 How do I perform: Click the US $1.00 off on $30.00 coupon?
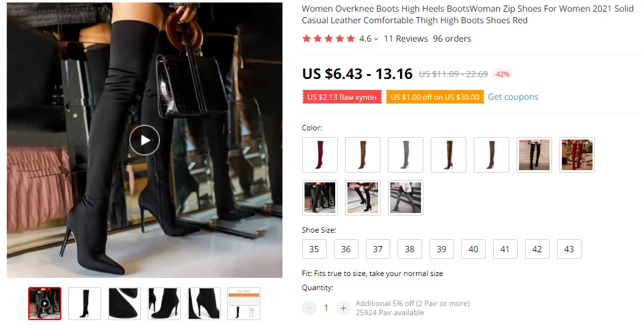pyautogui.click(x=435, y=97)
